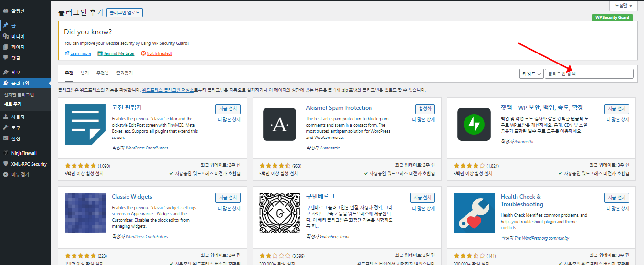The height and width of the screenshot is (265, 644).
Task: Open the 사용자 users icon
Action: point(6,117)
